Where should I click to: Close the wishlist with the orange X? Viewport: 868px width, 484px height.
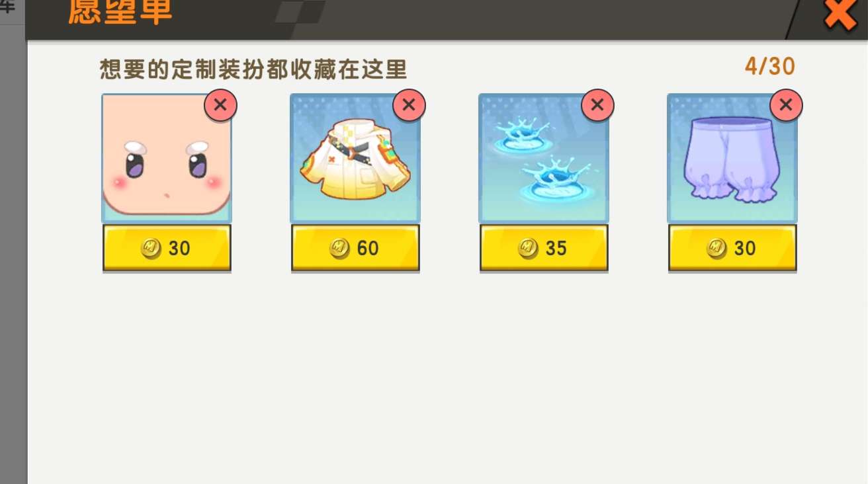tap(840, 13)
